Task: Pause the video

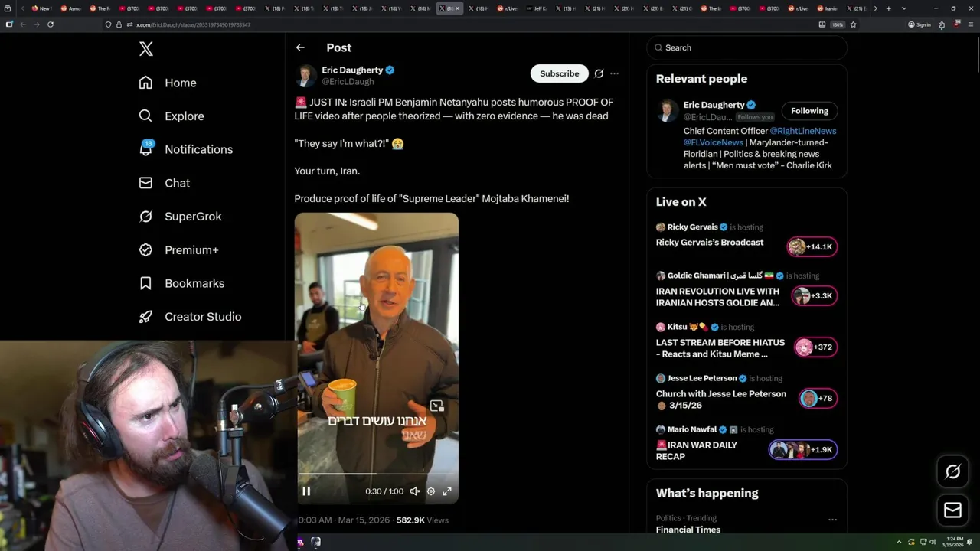Action: coord(306,491)
